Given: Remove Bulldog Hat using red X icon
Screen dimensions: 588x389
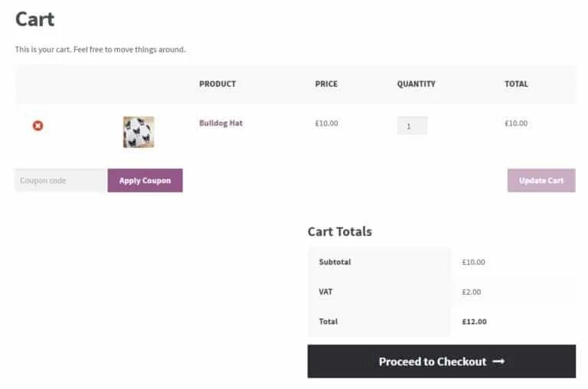Looking at the screenshot, I should pos(38,126).
